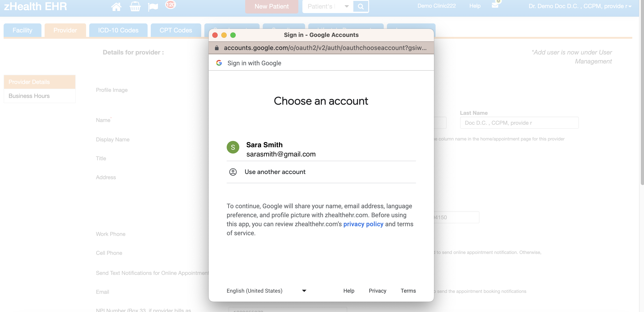Open the privacy policy link
The image size is (644, 312).
pos(363,224)
